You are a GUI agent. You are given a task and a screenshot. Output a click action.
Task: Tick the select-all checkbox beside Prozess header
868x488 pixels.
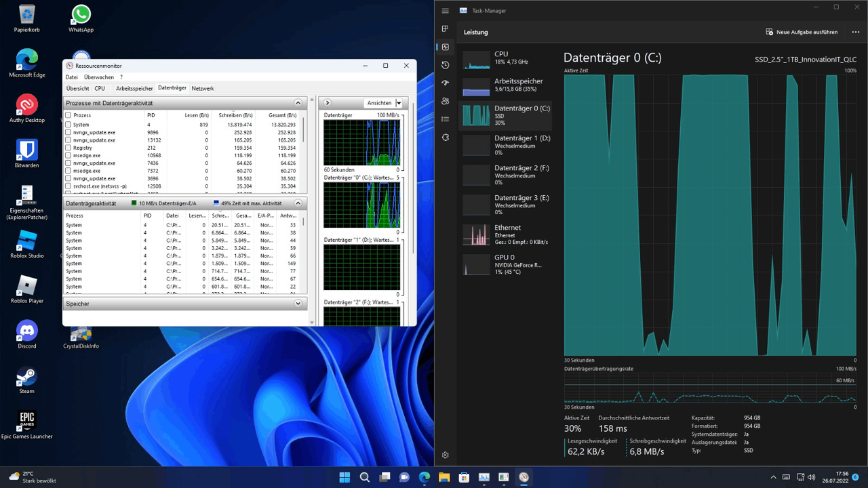coord(68,115)
